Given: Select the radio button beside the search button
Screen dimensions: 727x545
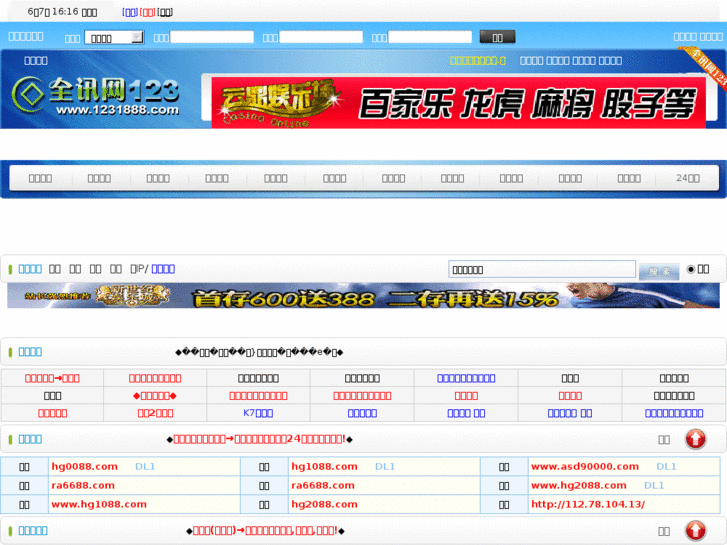Looking at the screenshot, I should [691, 269].
